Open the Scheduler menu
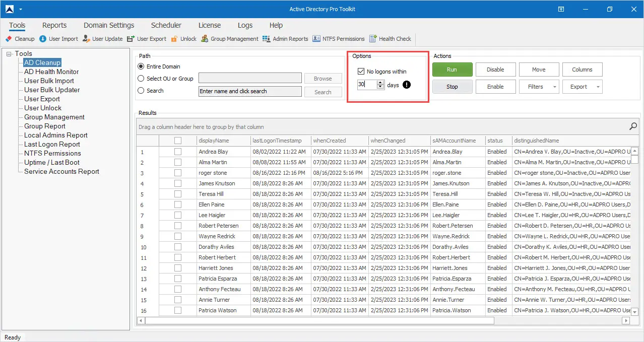The height and width of the screenshot is (342, 644). [x=166, y=25]
